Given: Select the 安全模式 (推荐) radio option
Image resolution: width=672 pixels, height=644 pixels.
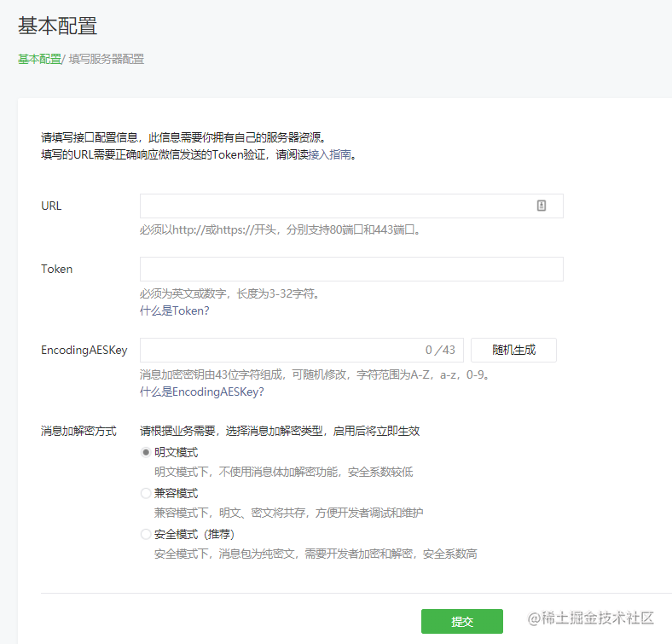Looking at the screenshot, I should tap(146, 534).
